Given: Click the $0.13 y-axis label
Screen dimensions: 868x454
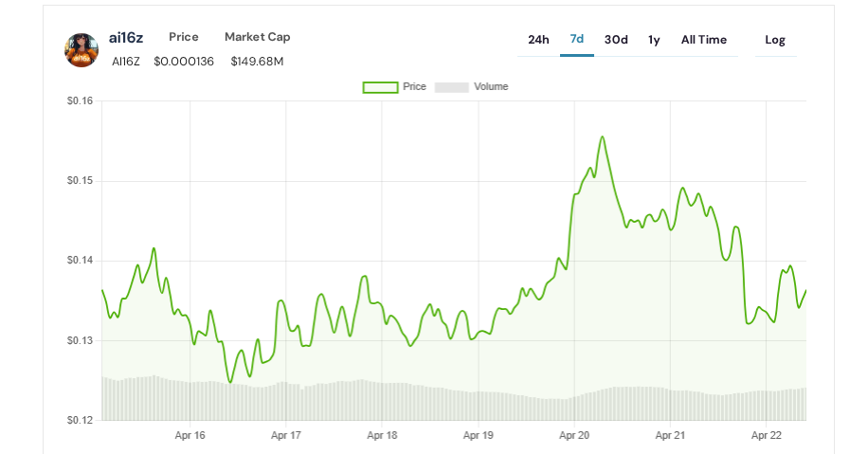Looking at the screenshot, I should click(x=81, y=340).
